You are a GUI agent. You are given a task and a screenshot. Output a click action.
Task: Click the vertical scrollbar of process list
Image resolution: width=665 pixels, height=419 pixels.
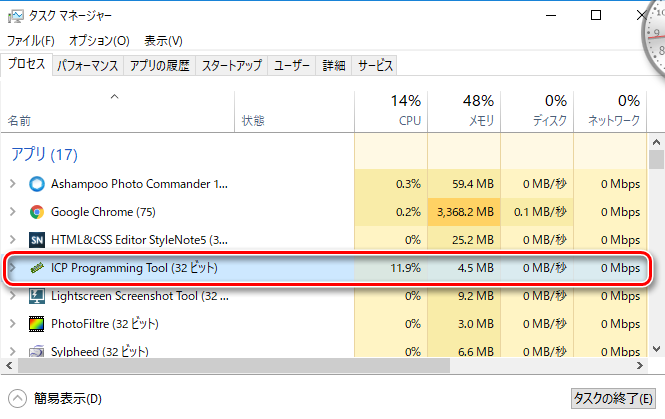coord(656,250)
